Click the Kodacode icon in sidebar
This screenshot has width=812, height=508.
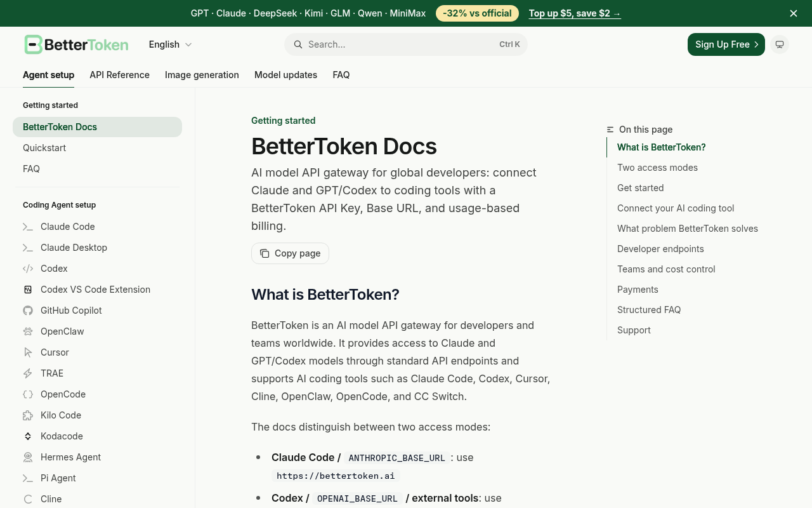(x=28, y=436)
